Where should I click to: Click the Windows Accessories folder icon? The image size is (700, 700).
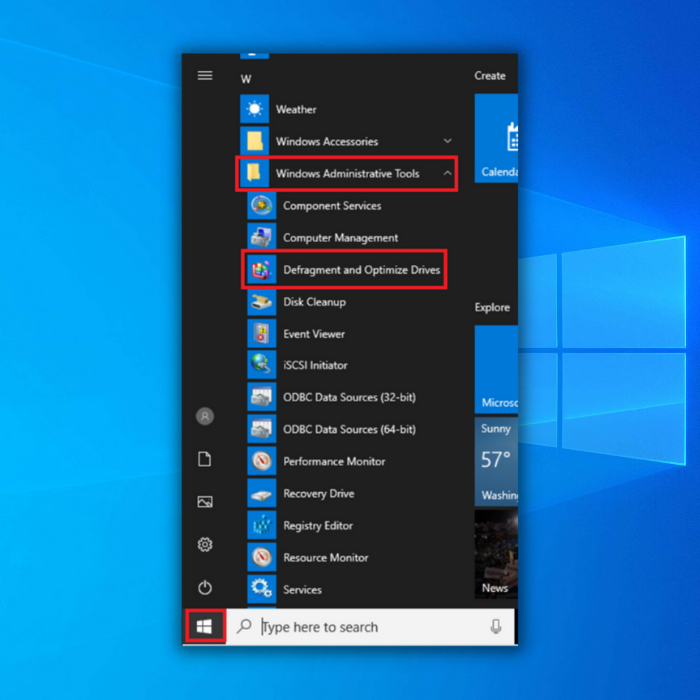254,141
